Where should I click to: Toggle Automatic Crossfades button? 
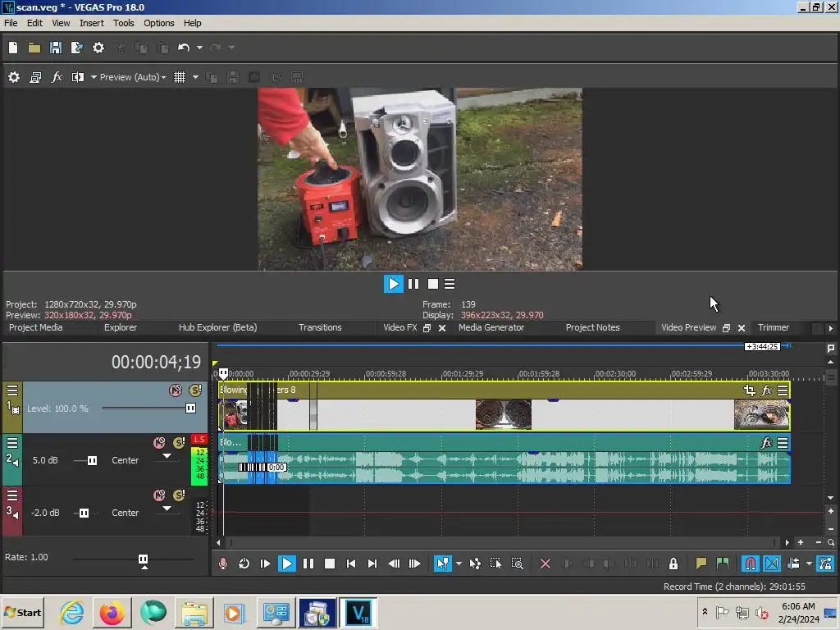[x=772, y=564]
